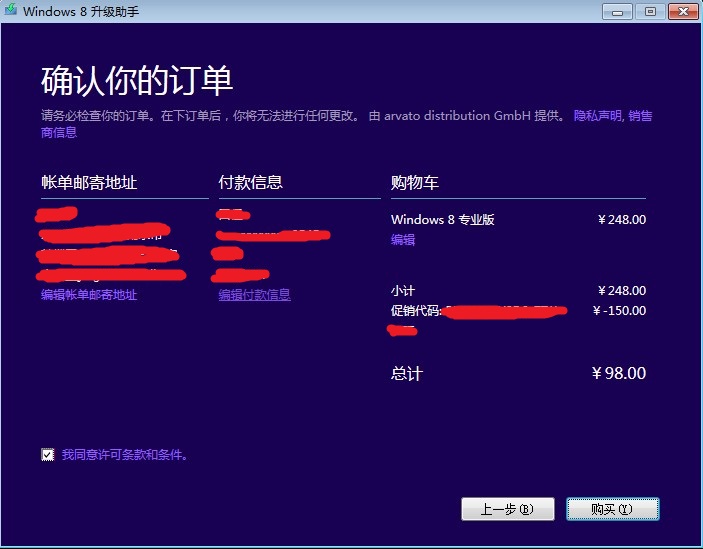Open the 隐私声明 privacy statement link
The height and width of the screenshot is (549, 703).
coord(598,116)
